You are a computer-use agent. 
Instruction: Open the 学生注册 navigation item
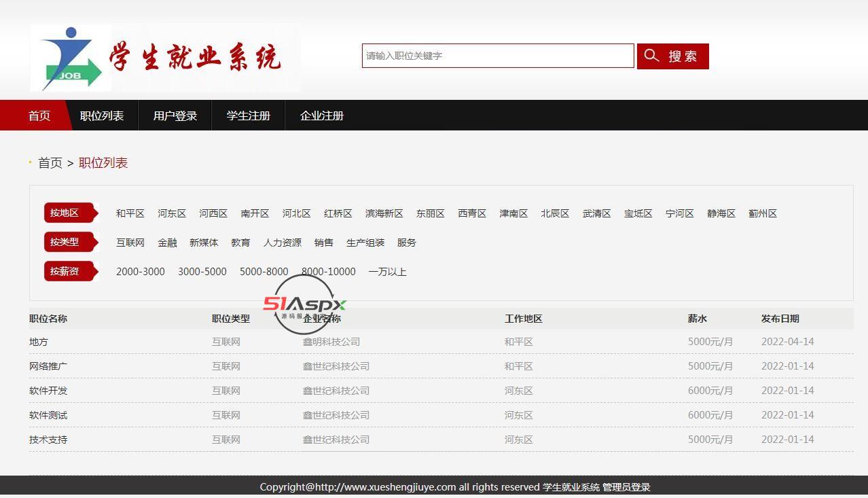249,115
